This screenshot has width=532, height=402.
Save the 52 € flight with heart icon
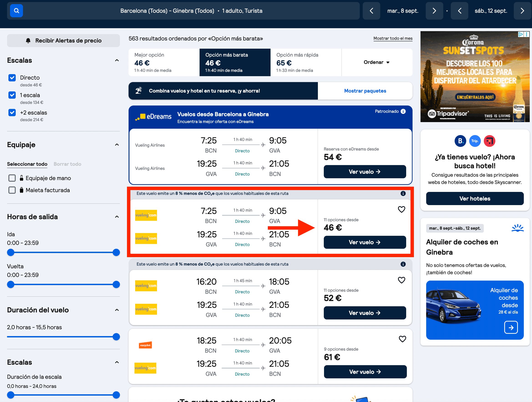[x=401, y=280]
